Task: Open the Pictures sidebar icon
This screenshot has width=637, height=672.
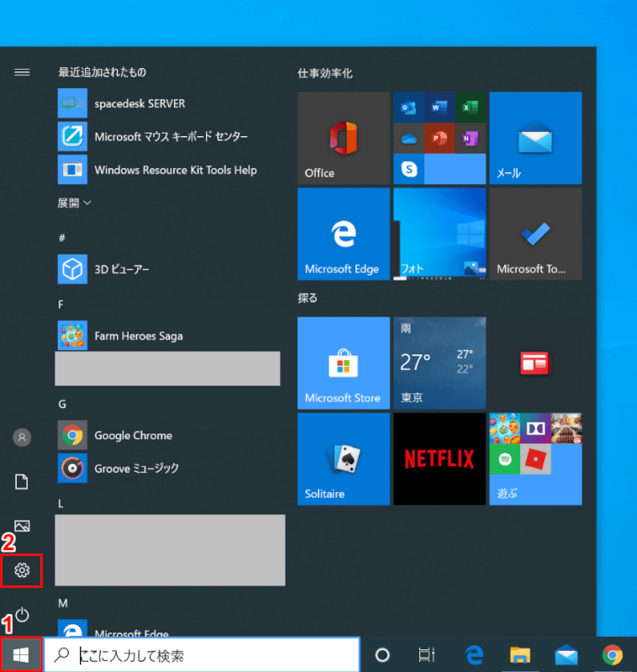Action: click(x=22, y=526)
